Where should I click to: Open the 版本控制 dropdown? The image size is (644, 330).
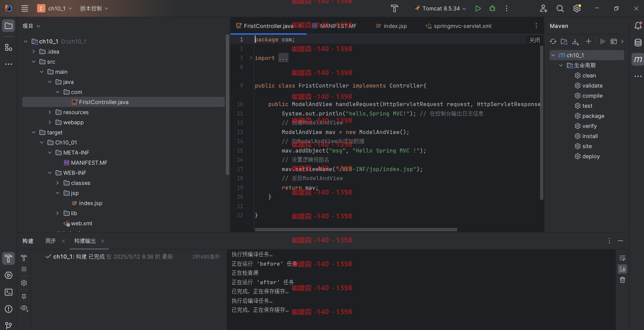[x=94, y=8]
